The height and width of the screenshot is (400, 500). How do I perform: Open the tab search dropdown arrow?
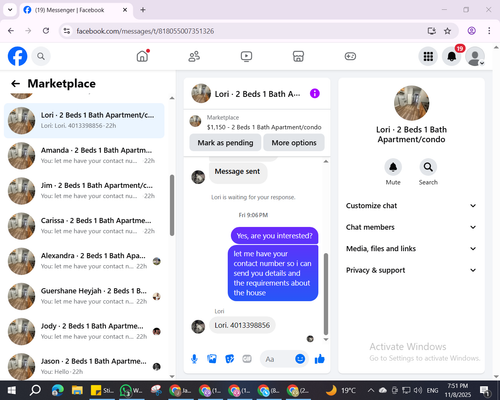tap(10, 10)
